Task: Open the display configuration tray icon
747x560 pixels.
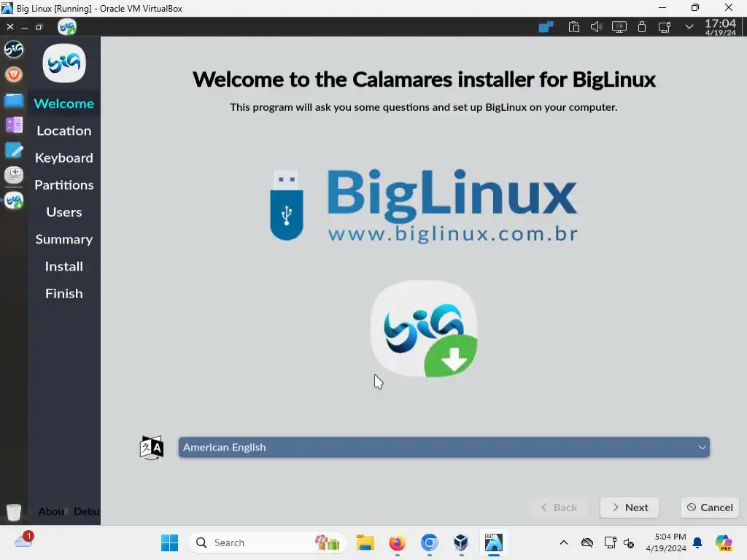Action: (x=619, y=27)
